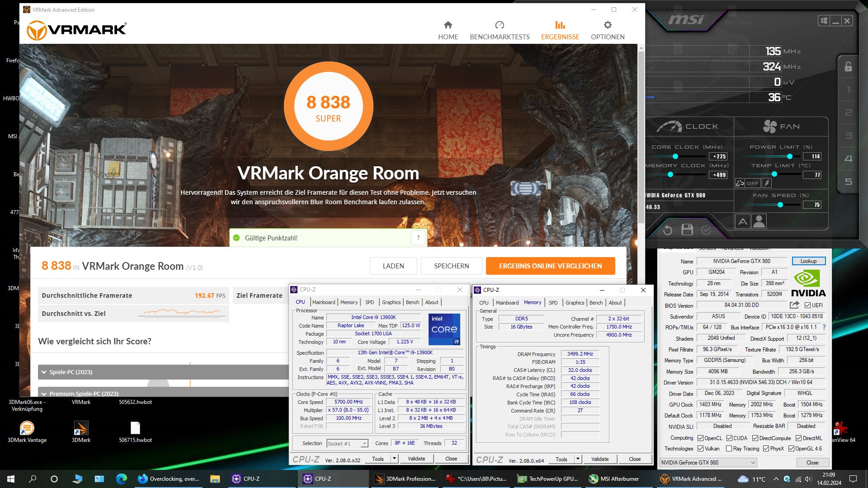Expand Spiele-PC (2023) comparison row
868x488 pixels.
pos(163,372)
